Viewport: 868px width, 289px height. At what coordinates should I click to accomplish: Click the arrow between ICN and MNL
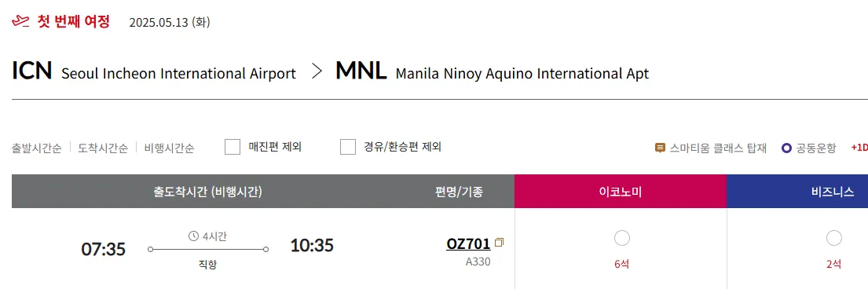(317, 72)
